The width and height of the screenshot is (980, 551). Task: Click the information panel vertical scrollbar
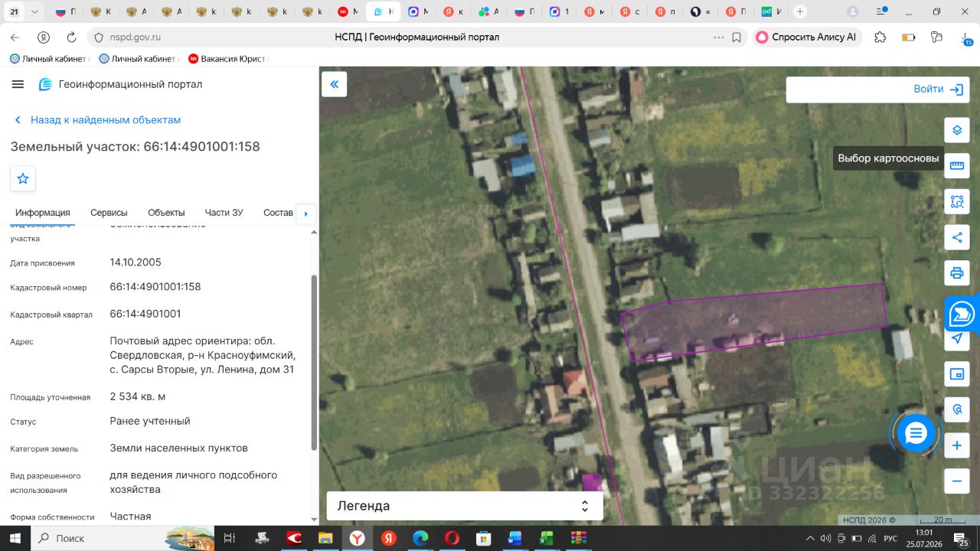pyautogui.click(x=314, y=362)
